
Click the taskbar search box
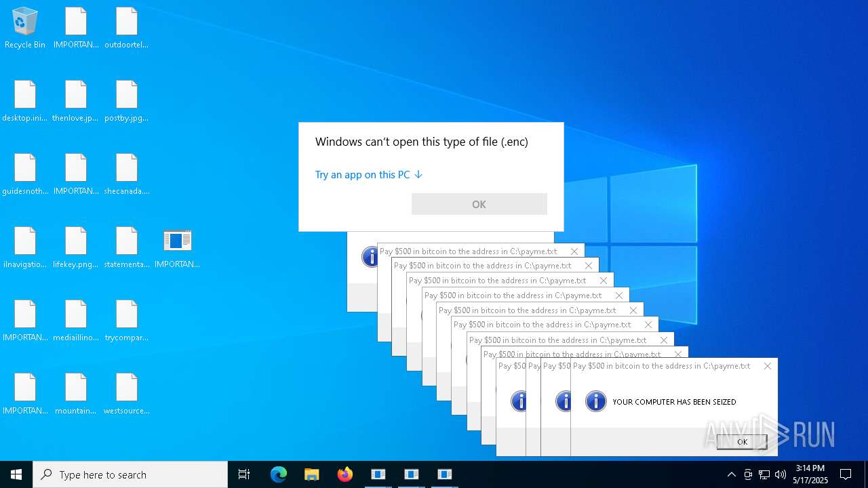pyautogui.click(x=130, y=474)
